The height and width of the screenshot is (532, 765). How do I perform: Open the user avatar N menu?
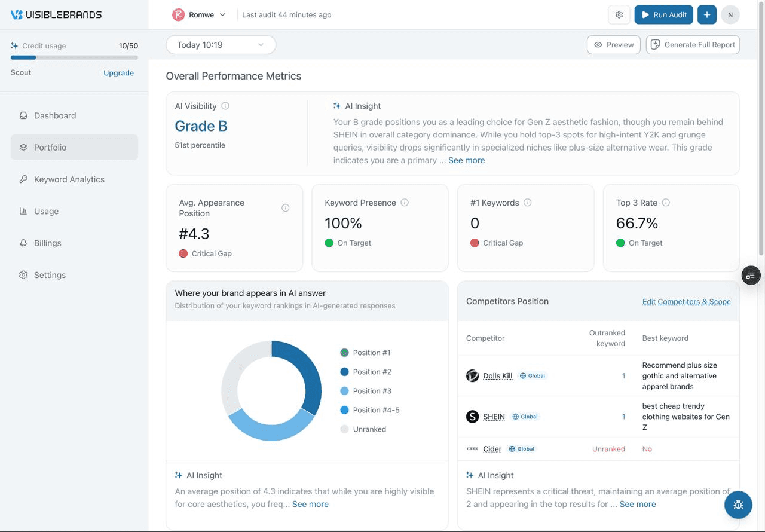click(x=730, y=14)
